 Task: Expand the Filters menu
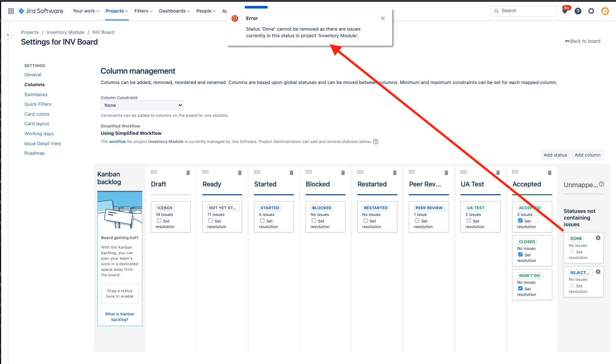click(x=143, y=11)
